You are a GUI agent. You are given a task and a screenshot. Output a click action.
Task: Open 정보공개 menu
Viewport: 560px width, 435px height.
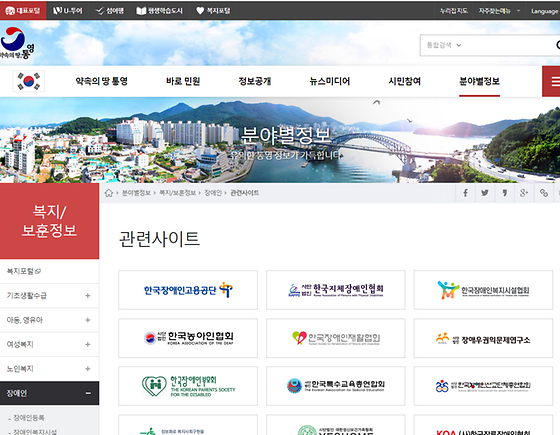coord(255,81)
